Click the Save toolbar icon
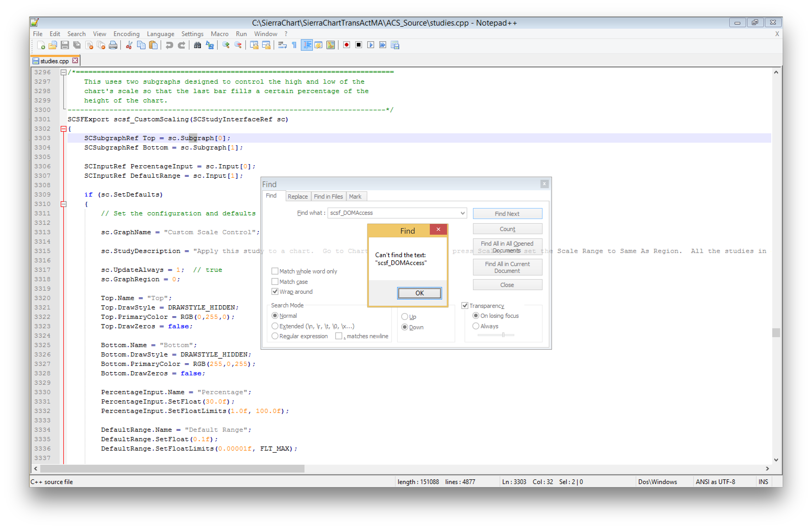This screenshot has height=529, width=812. pyautogui.click(x=65, y=45)
